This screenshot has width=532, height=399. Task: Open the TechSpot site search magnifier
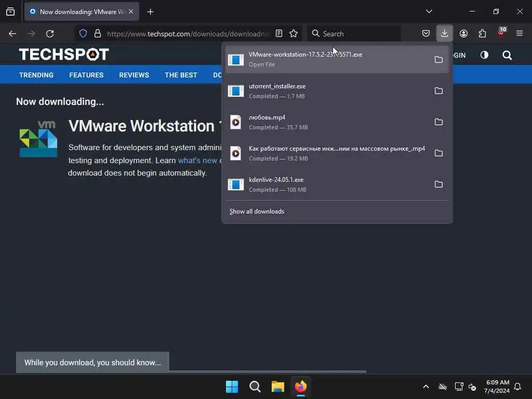(x=507, y=55)
